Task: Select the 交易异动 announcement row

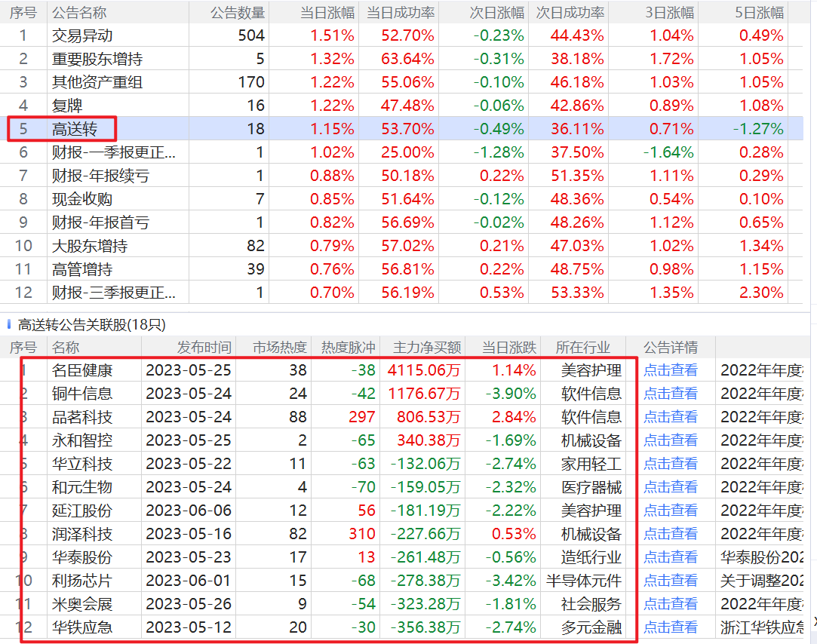Action: pyautogui.click(x=401, y=35)
